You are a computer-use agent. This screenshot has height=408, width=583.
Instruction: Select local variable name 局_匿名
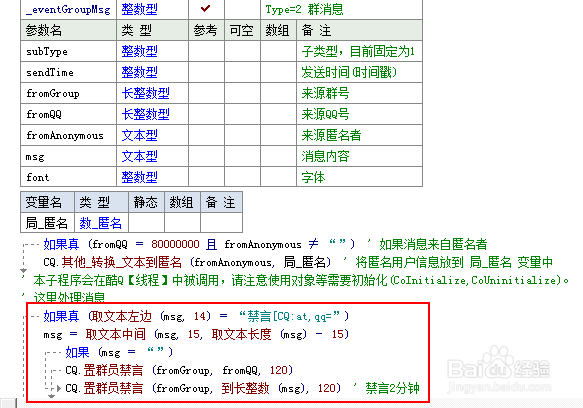coord(46,223)
